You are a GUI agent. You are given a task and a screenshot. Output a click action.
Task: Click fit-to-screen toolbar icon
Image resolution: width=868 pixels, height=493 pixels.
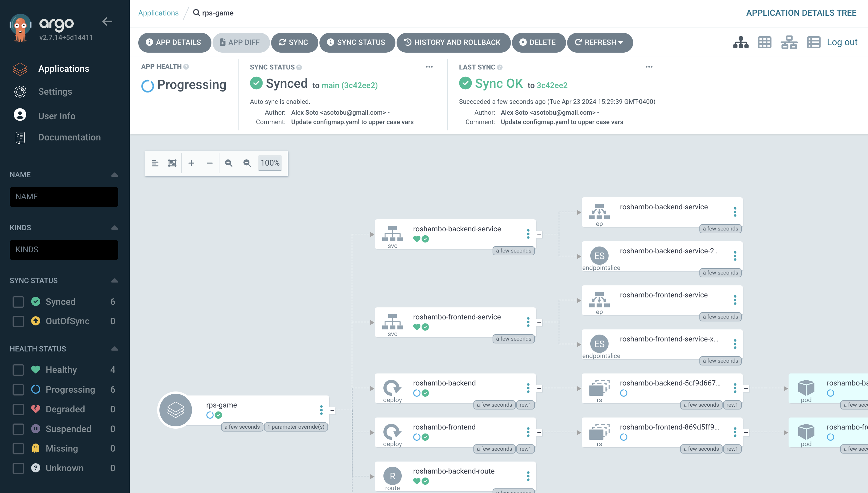(172, 163)
